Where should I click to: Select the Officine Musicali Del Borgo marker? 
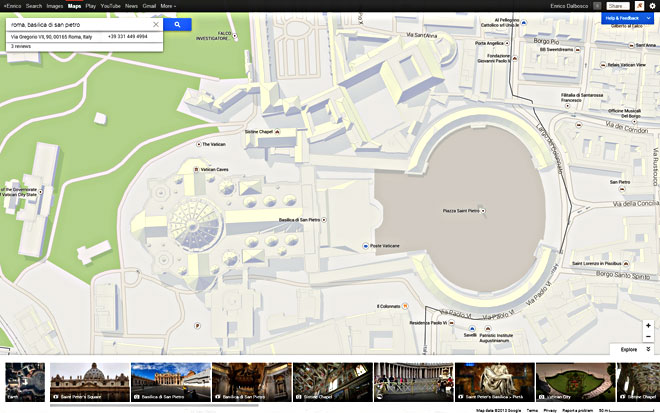(x=634, y=122)
